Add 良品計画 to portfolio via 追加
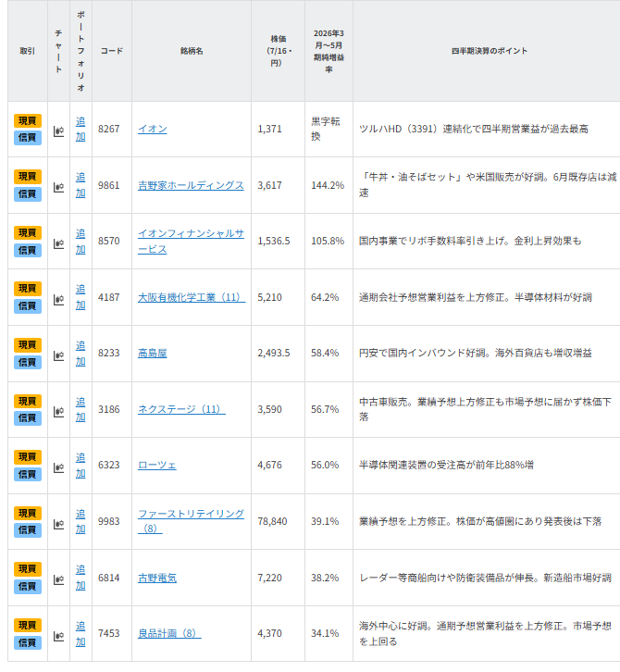Viewport: 620px width, 672px height. 81,634
